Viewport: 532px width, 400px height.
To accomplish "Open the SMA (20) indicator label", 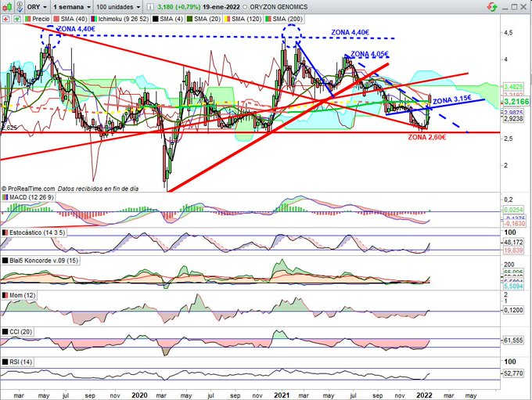I will tap(204, 19).
